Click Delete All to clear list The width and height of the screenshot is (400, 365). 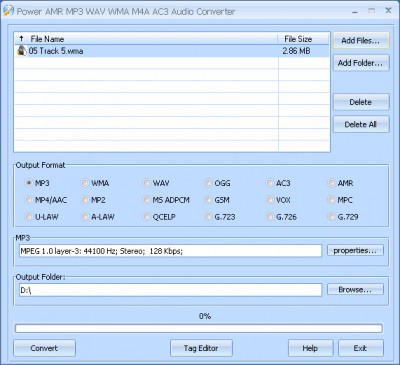(361, 124)
